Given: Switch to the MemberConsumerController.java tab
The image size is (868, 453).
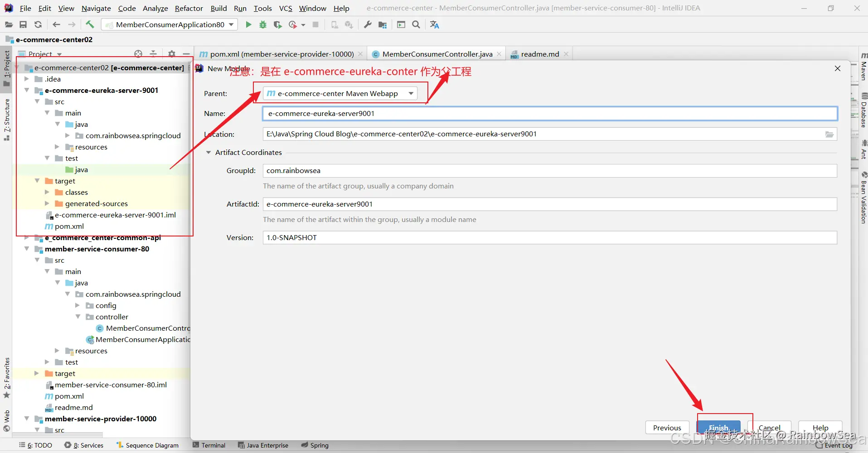Looking at the screenshot, I should tap(437, 54).
